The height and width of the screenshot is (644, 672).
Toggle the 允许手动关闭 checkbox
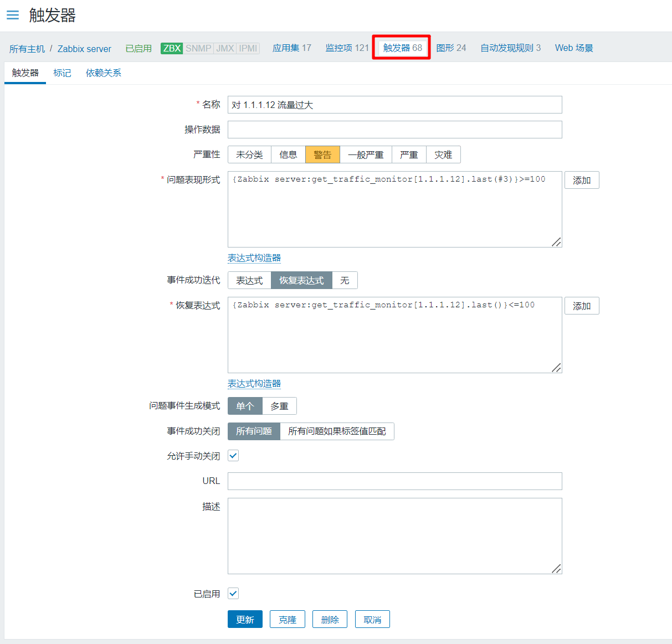233,456
